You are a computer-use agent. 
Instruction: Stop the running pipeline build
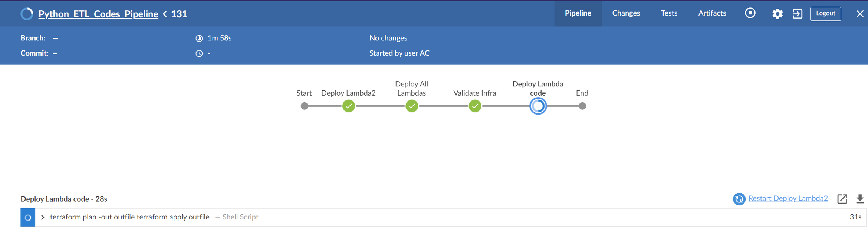coord(750,13)
